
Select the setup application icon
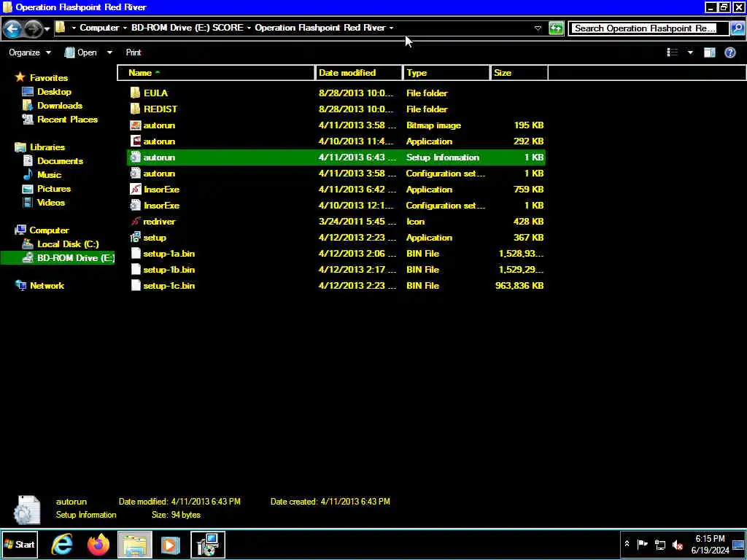point(135,238)
